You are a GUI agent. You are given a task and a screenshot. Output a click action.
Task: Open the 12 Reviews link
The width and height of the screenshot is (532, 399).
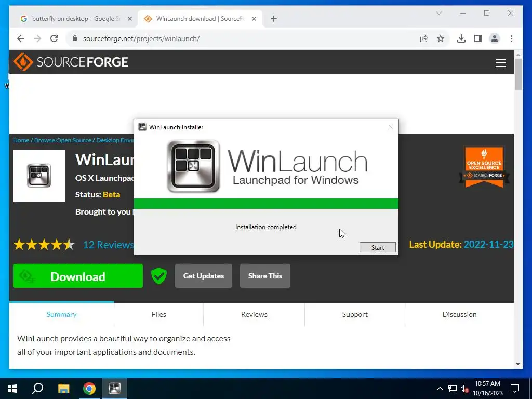tap(108, 245)
